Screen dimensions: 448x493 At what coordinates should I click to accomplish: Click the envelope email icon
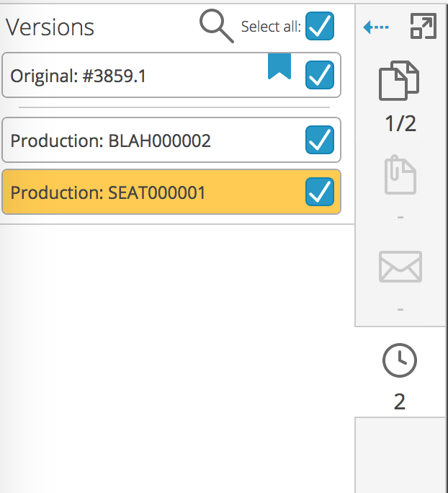(400, 267)
